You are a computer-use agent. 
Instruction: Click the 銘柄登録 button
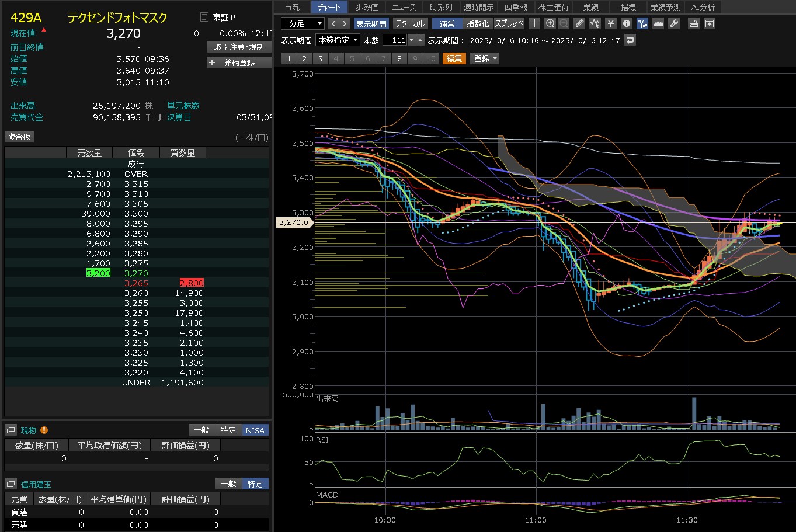[239, 62]
